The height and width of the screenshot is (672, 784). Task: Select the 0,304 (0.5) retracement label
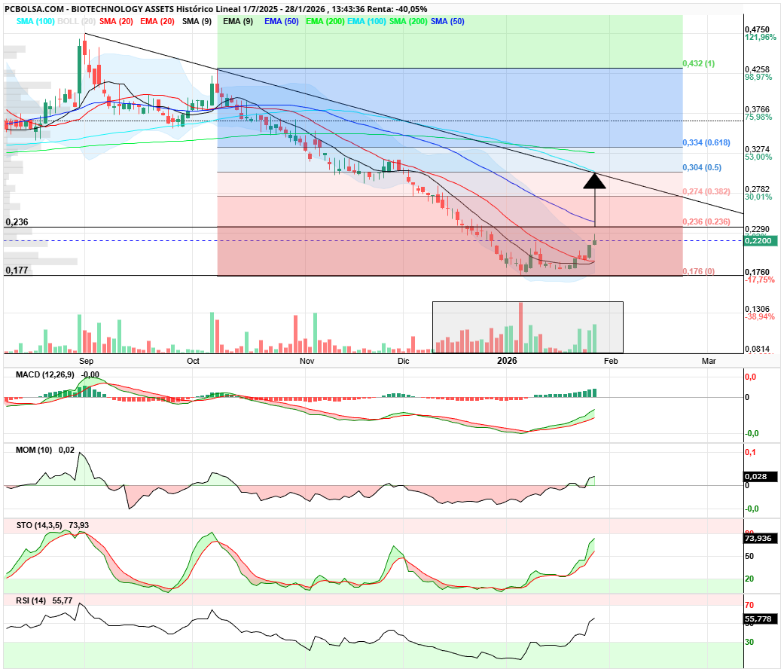tap(701, 167)
